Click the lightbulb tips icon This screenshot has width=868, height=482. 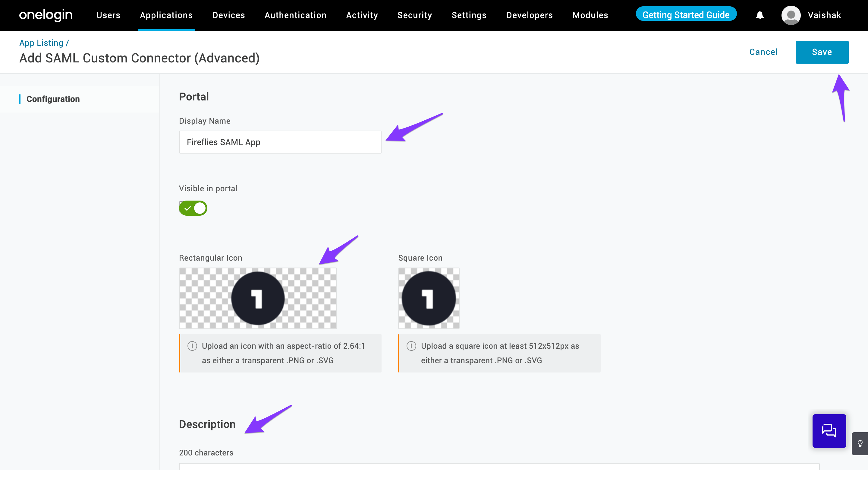point(860,443)
